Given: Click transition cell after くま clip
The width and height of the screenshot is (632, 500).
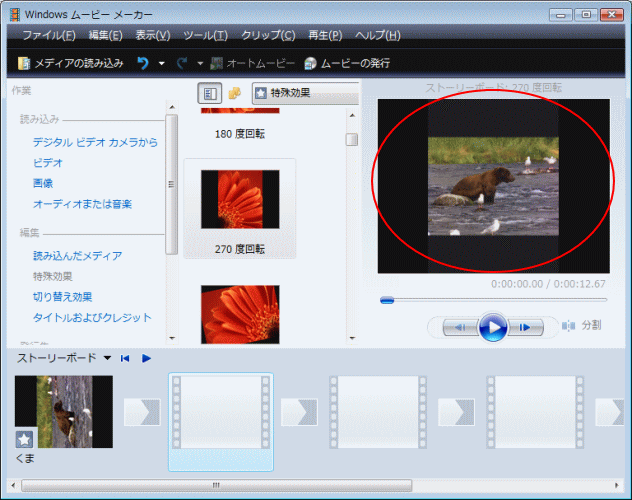Looking at the screenshot, I should (142, 412).
